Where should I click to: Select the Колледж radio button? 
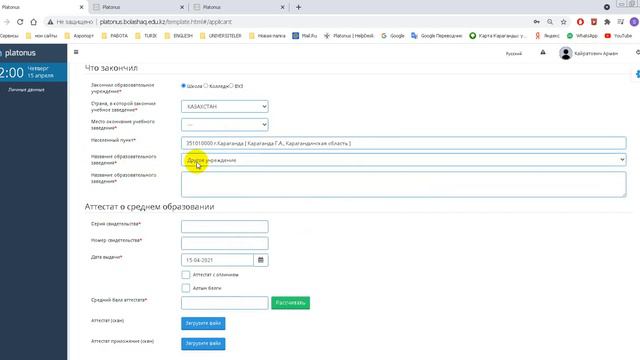(206, 86)
